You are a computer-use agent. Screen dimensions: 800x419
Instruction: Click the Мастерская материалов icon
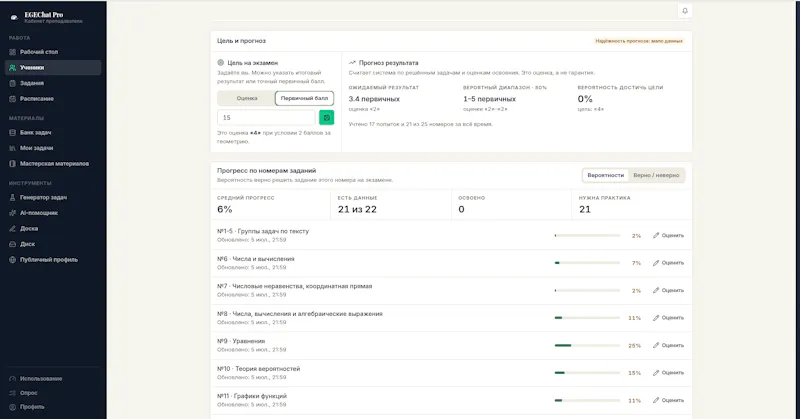(x=13, y=164)
